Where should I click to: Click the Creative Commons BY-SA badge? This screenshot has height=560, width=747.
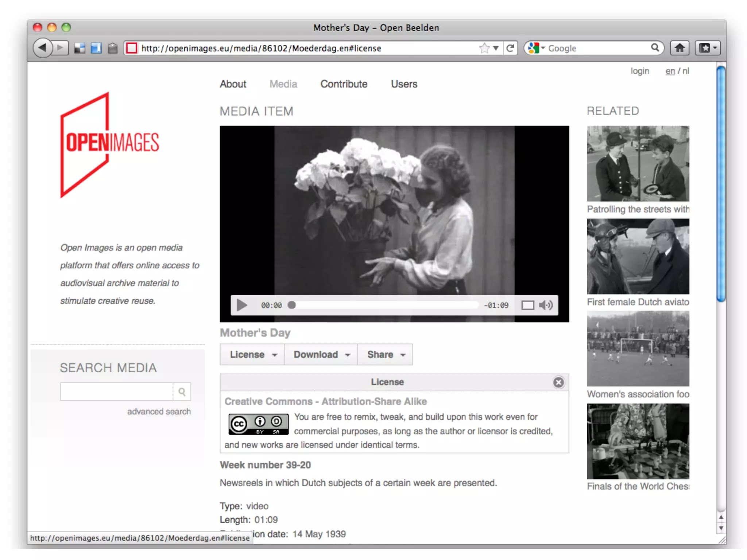258,424
